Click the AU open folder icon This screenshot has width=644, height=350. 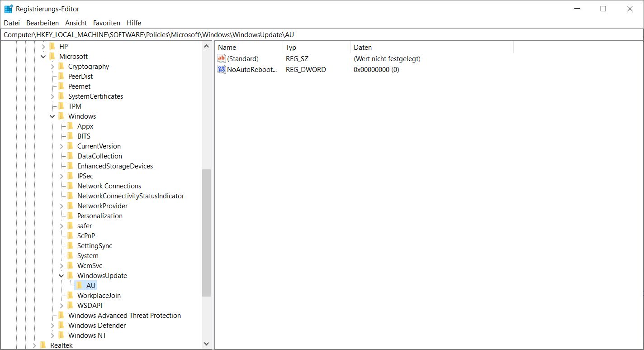tap(79, 285)
